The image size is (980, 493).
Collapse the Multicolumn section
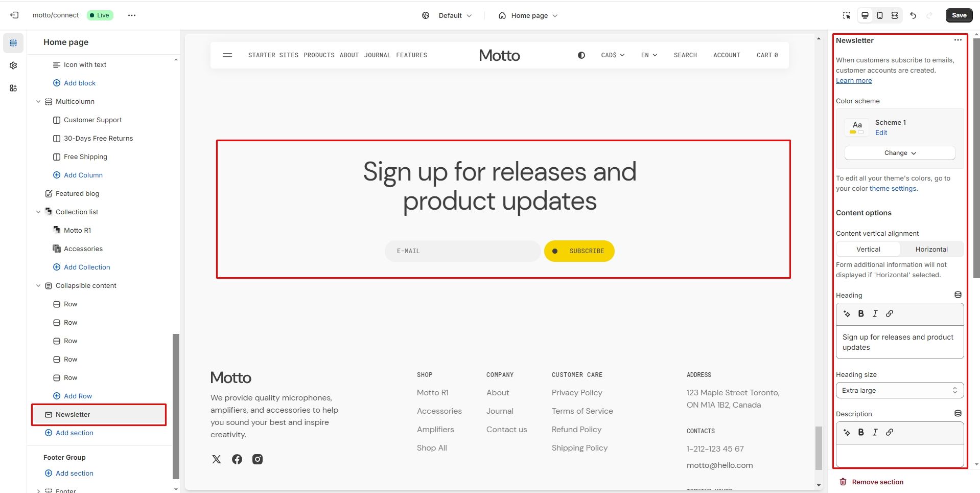pos(38,102)
